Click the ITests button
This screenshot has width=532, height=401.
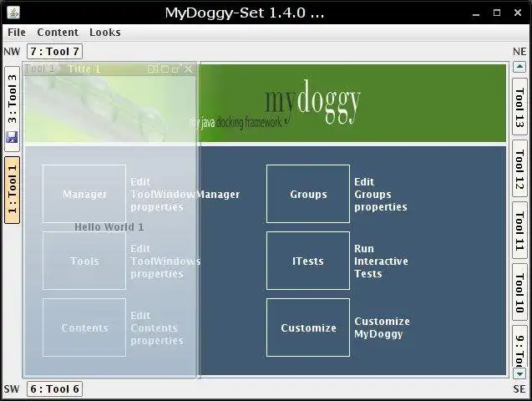pyautogui.click(x=308, y=261)
